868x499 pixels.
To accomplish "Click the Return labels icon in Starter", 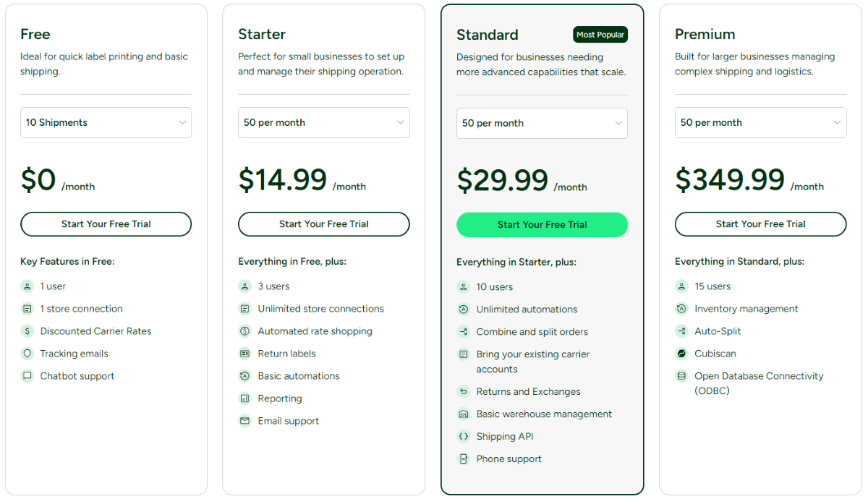I will (244, 354).
